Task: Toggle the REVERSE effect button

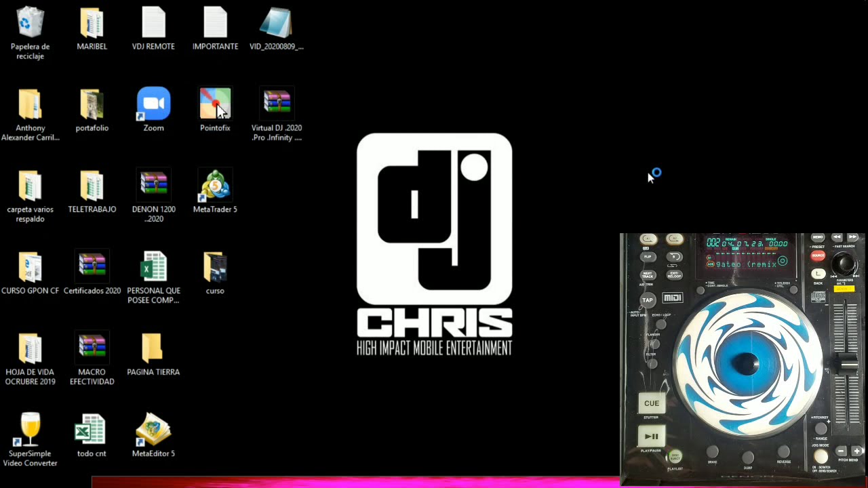Action: tap(784, 451)
